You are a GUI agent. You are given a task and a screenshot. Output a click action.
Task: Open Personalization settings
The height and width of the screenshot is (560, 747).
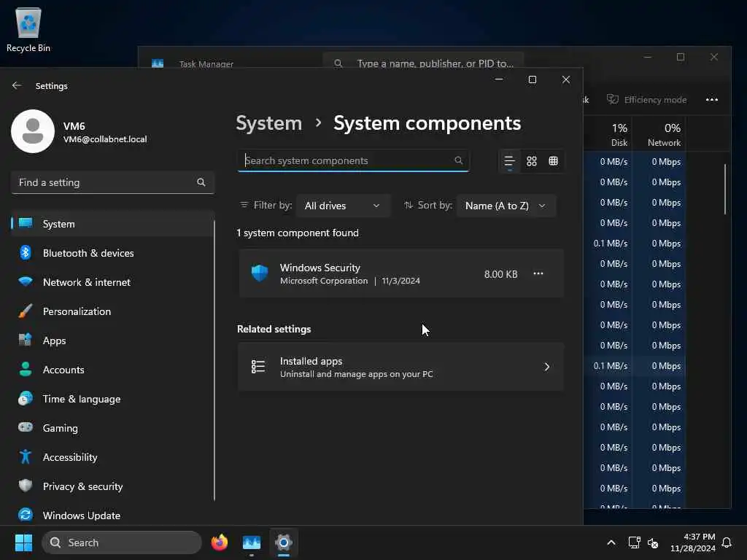pyautogui.click(x=112, y=311)
